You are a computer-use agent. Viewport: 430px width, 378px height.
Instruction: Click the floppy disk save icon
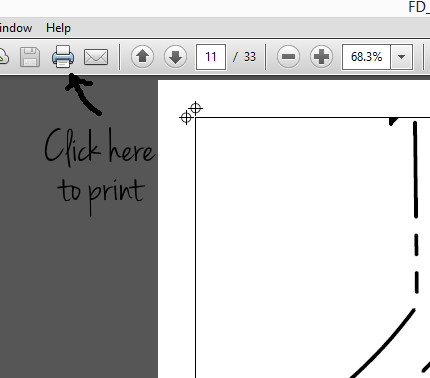point(30,57)
